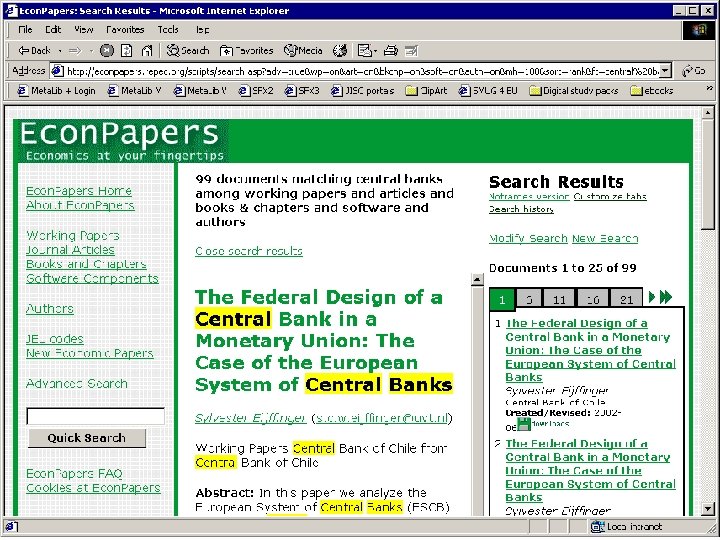The height and width of the screenshot is (540, 720).
Task: Open the Authors sidebar link
Action: [50, 309]
